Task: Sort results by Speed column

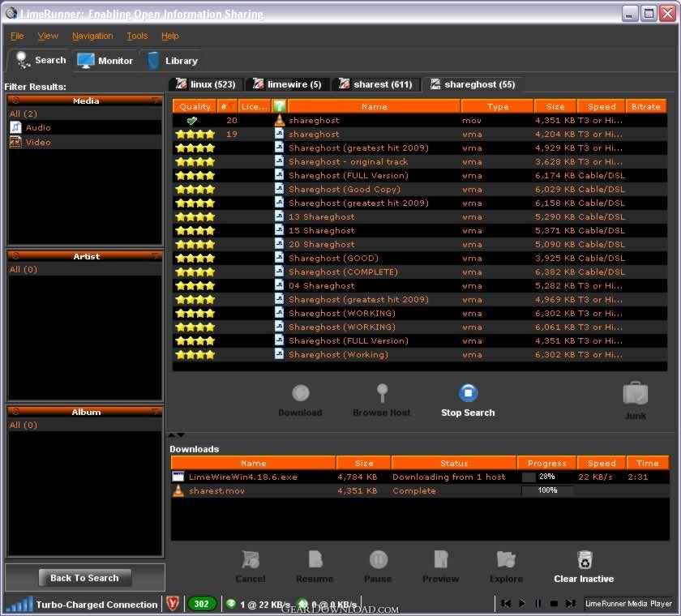Action: [x=602, y=106]
